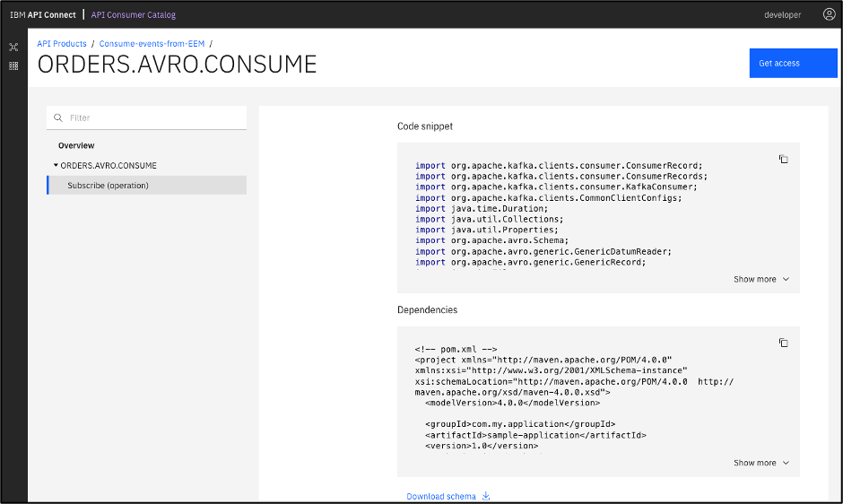
Task: Expand Code snippet with Show more
Action: (x=761, y=279)
